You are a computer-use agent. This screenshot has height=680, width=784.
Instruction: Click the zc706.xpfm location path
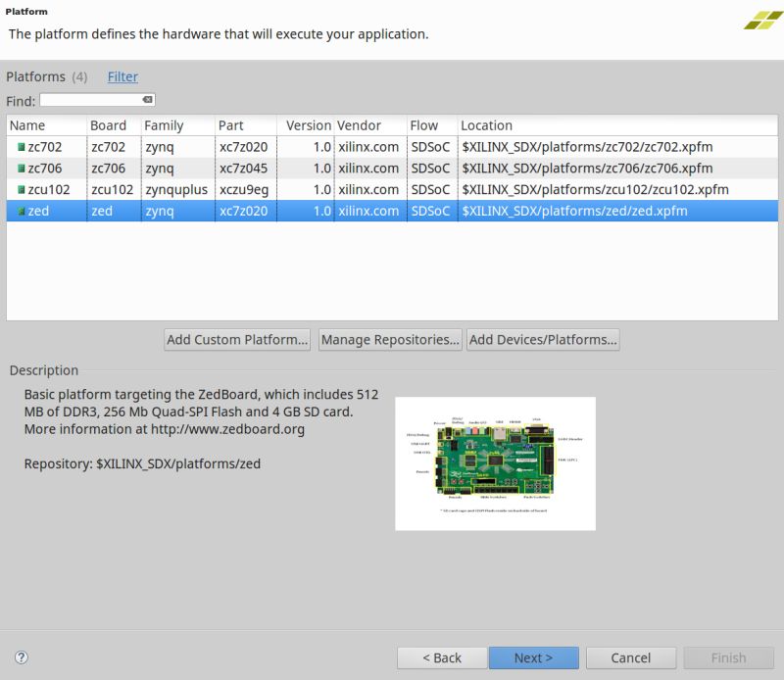click(587, 169)
